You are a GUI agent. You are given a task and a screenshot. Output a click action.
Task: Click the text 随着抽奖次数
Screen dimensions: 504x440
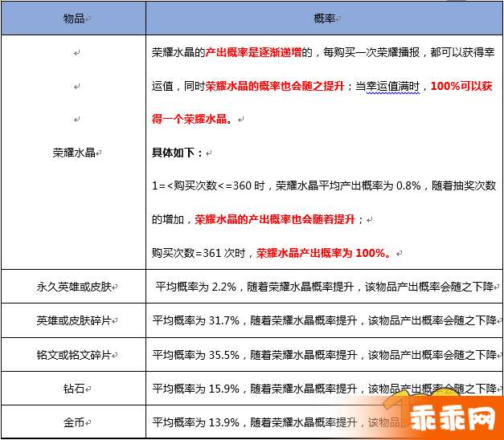coord(464,185)
